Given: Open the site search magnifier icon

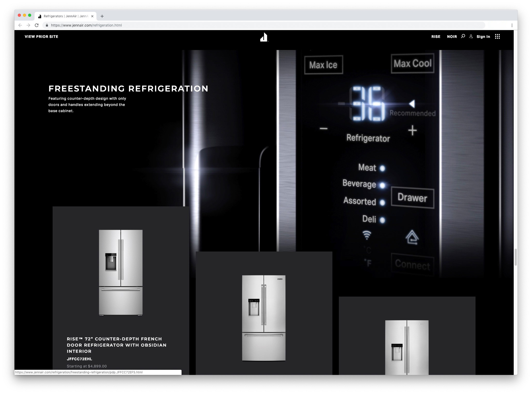Looking at the screenshot, I should click(463, 36).
